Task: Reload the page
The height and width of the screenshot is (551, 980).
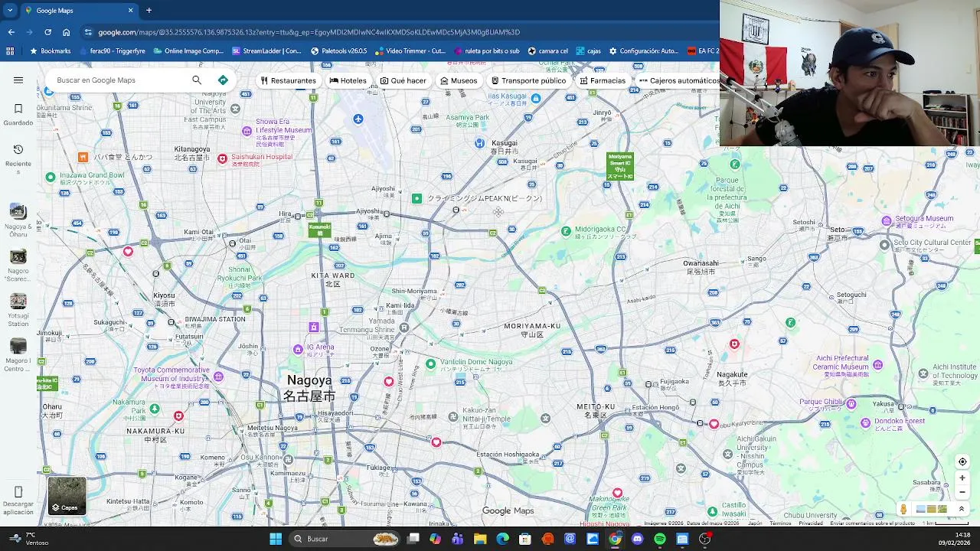Action: (47, 32)
